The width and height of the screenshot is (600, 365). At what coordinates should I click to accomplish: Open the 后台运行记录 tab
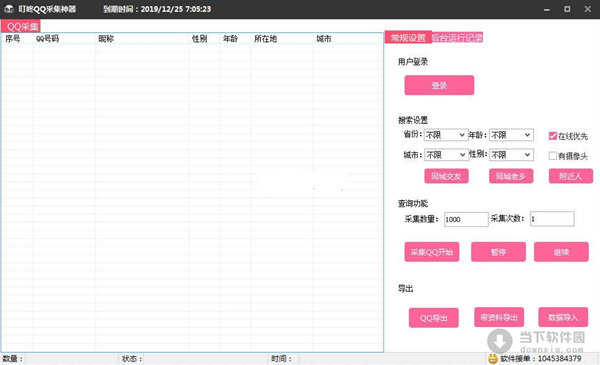coord(457,37)
